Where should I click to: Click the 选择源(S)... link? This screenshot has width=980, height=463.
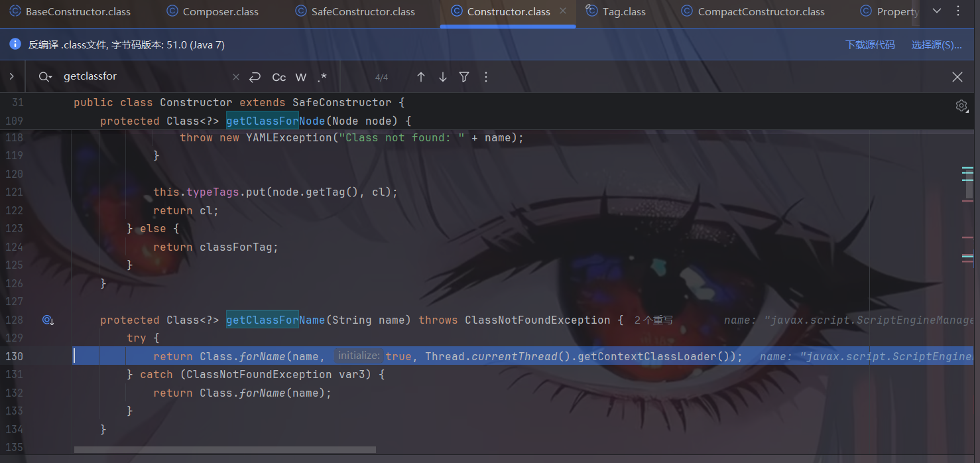[x=936, y=45]
